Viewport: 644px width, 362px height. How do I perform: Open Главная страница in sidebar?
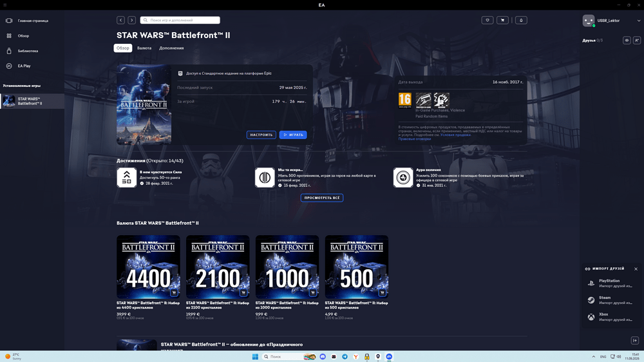32,21
